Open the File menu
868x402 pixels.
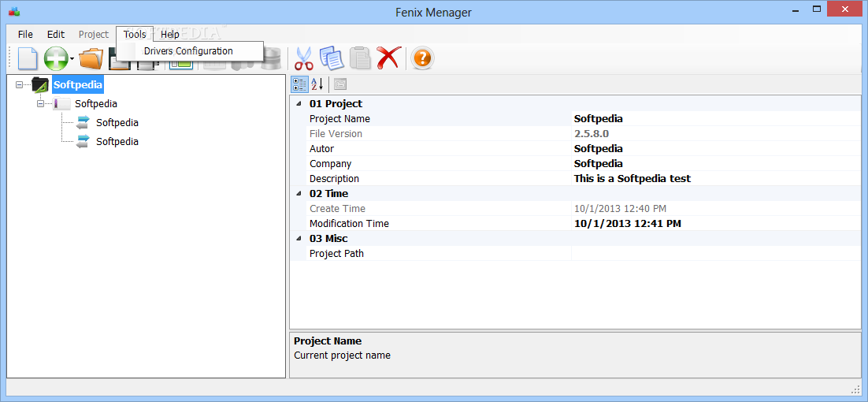tap(25, 35)
